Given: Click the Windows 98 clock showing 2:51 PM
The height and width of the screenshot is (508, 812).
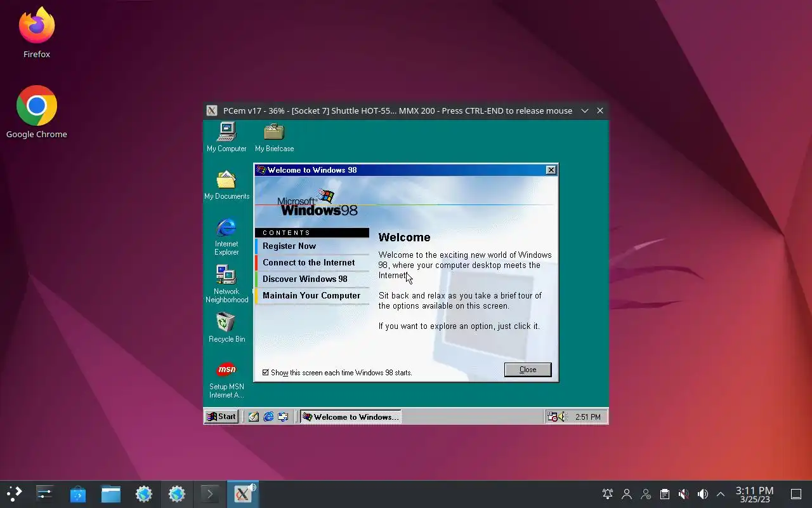Looking at the screenshot, I should [x=587, y=417].
